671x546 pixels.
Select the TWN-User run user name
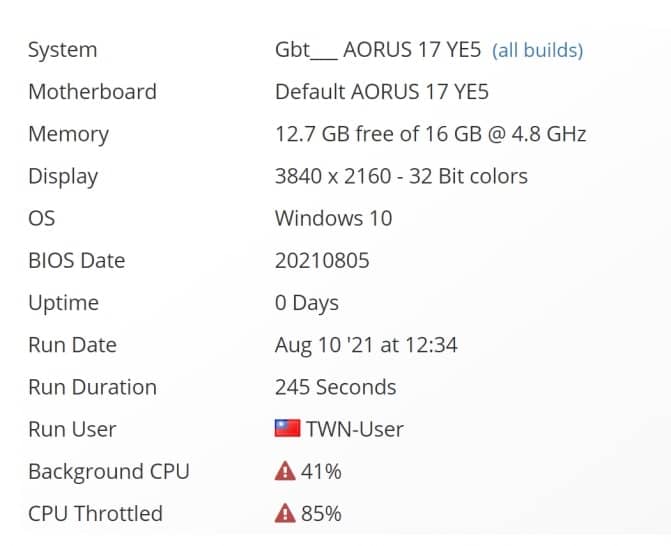(355, 429)
